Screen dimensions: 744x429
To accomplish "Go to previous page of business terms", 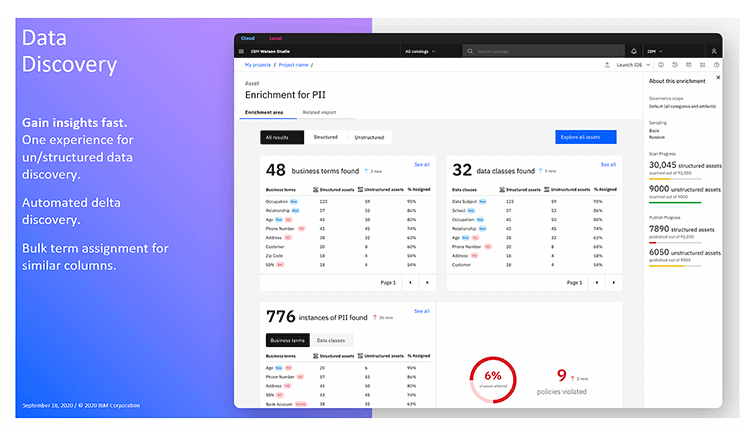I will tap(410, 282).
